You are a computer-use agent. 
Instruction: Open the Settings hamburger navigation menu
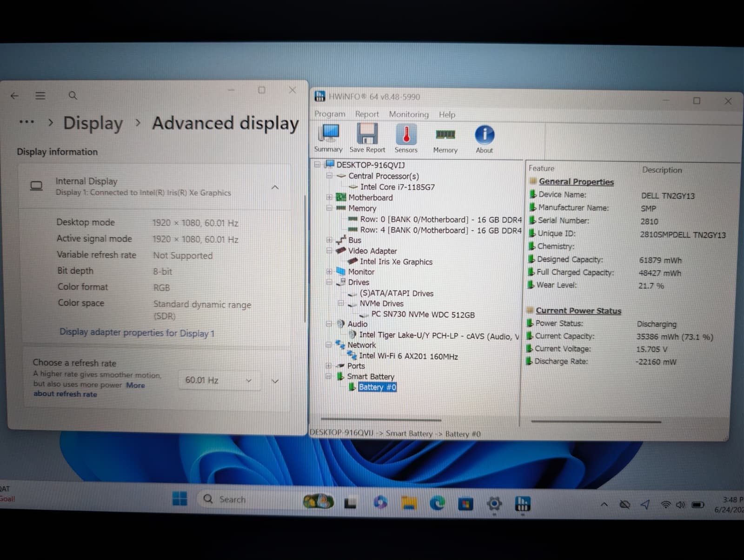point(40,95)
